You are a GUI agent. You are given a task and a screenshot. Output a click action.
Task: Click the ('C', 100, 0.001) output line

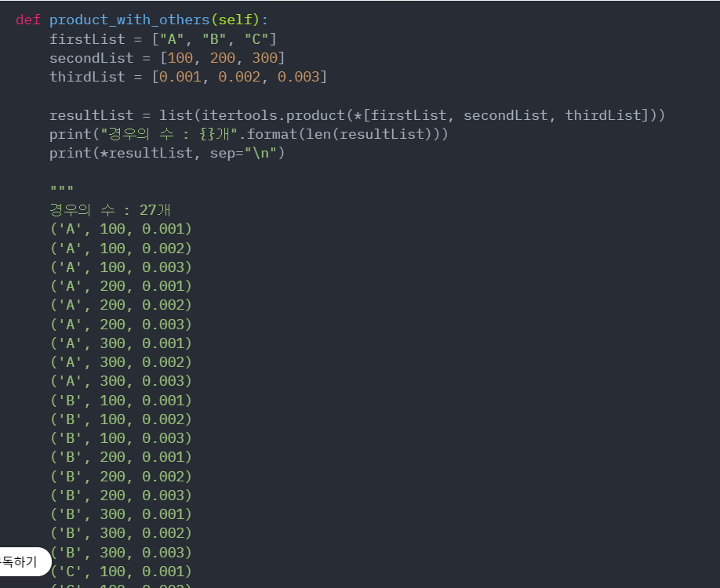tap(121, 572)
